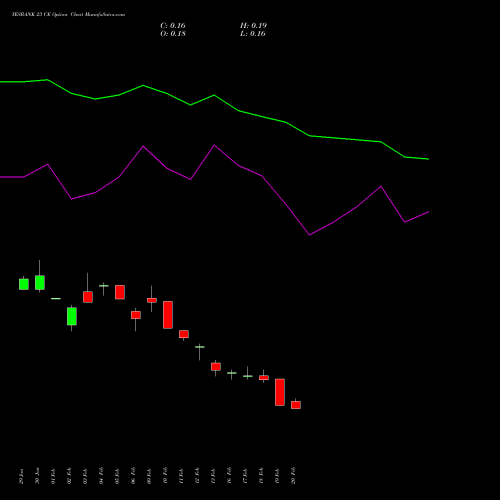This screenshot has height=500, width=500.
Task: Click the "13 Feb" date label
Action: (213, 476)
